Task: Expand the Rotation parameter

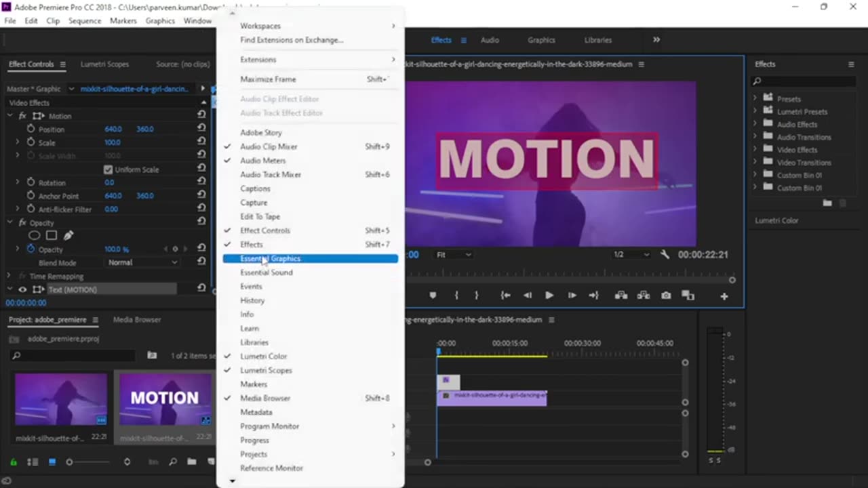Action: [18, 182]
